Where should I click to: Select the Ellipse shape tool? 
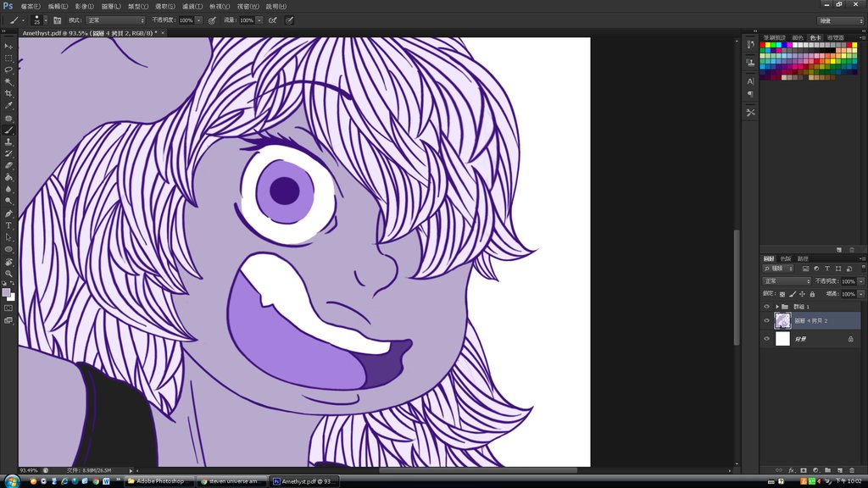8,250
